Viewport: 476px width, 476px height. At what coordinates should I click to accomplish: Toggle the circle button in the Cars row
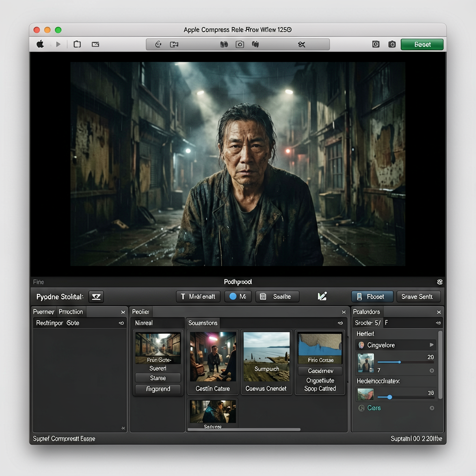point(432,408)
